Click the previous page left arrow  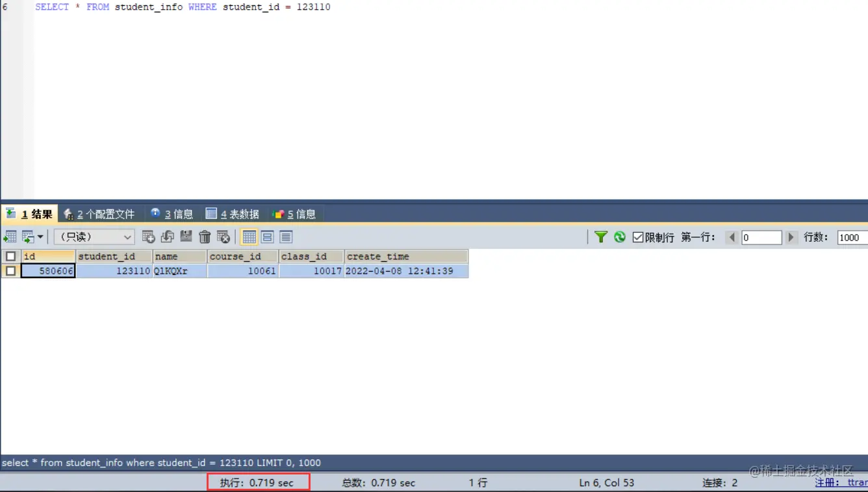pyautogui.click(x=732, y=237)
